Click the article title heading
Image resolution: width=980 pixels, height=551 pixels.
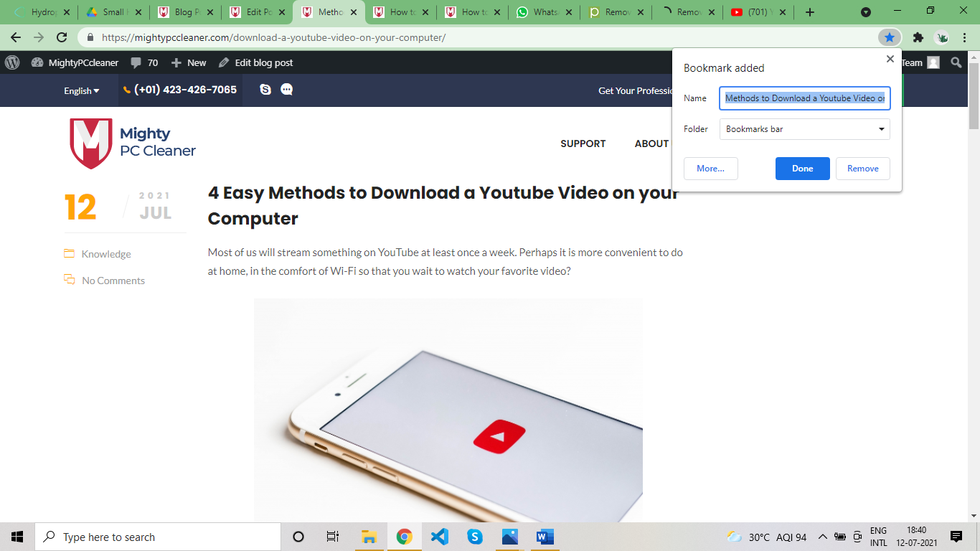(443, 205)
